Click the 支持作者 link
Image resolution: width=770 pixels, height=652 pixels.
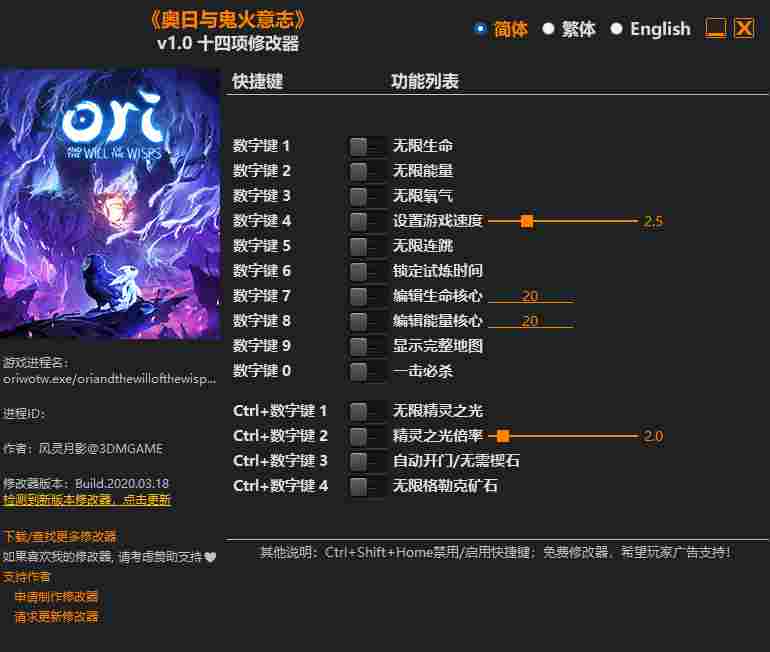[x=27, y=577]
